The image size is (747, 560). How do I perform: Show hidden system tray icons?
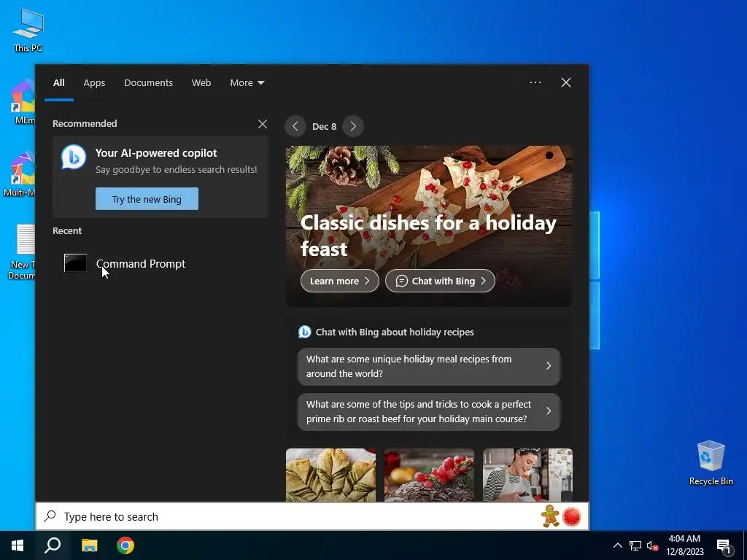[x=617, y=545]
